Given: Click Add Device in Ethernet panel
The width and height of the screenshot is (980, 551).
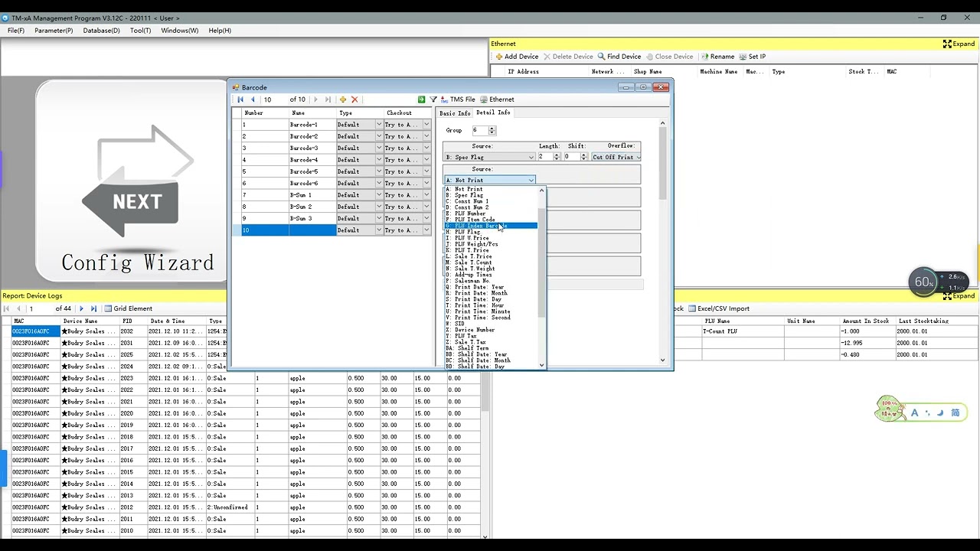Looking at the screenshot, I should click(517, 57).
